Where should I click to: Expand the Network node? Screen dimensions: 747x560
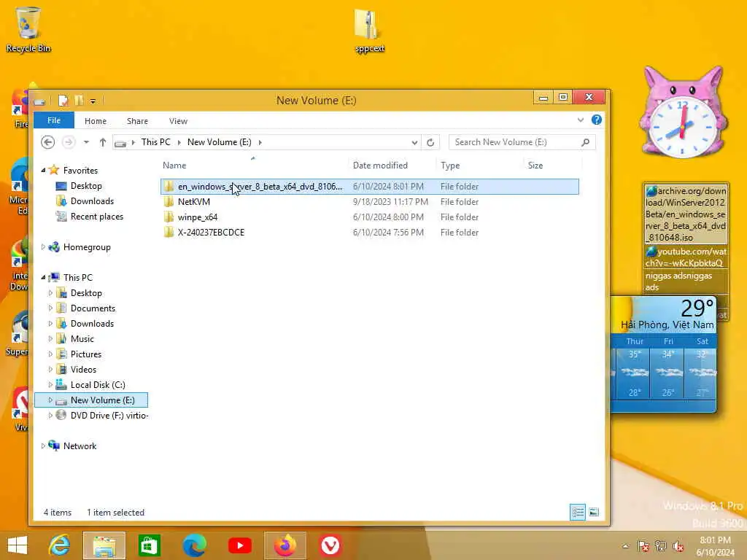tap(43, 446)
